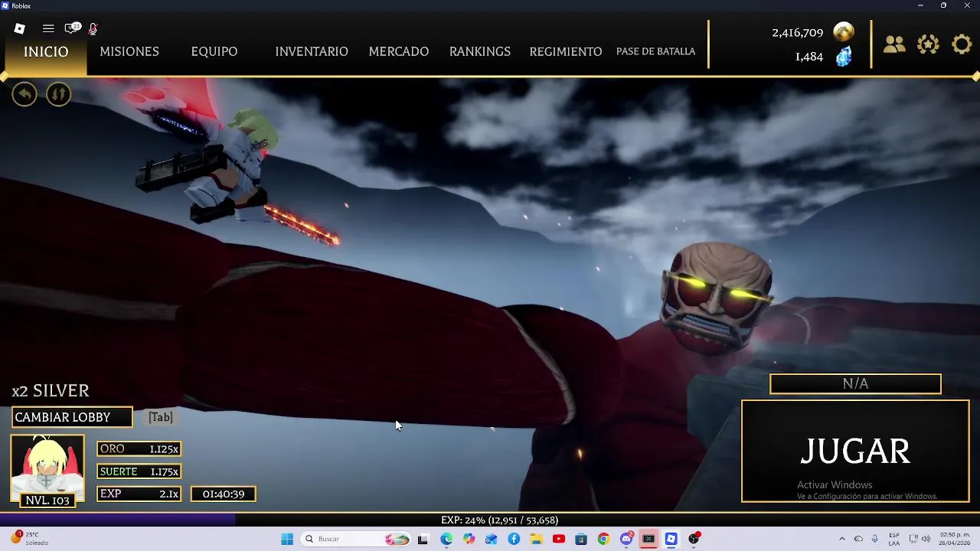Open the RANKINGS tab
This screenshot has height=551, width=980.
pyautogui.click(x=480, y=51)
